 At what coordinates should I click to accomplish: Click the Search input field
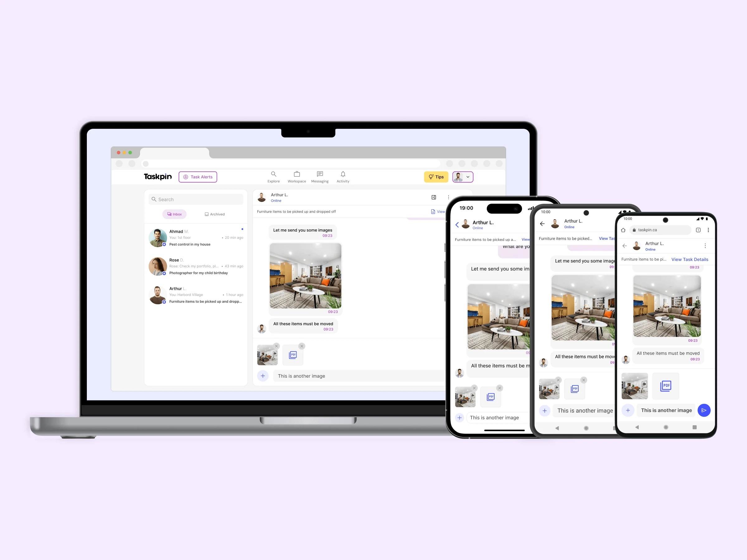[x=196, y=199]
